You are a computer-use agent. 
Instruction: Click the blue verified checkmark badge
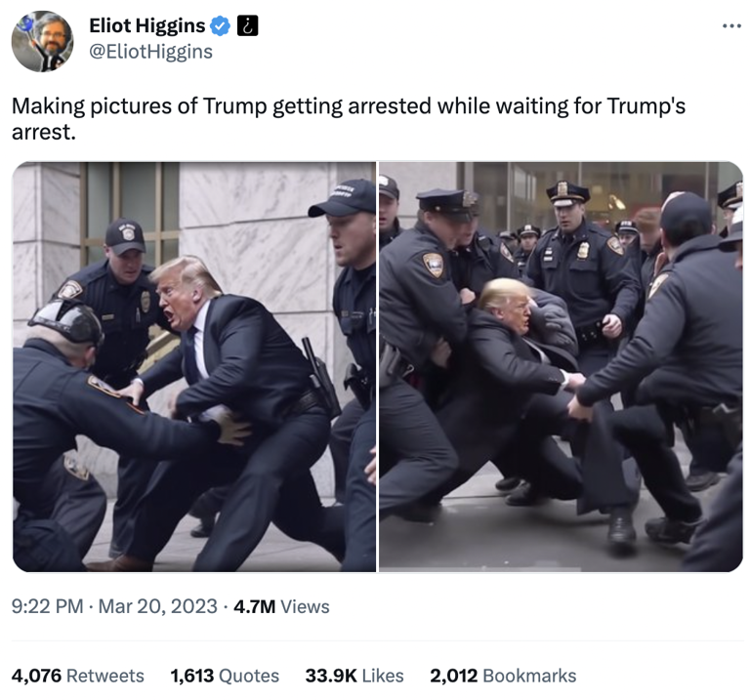coord(221,25)
